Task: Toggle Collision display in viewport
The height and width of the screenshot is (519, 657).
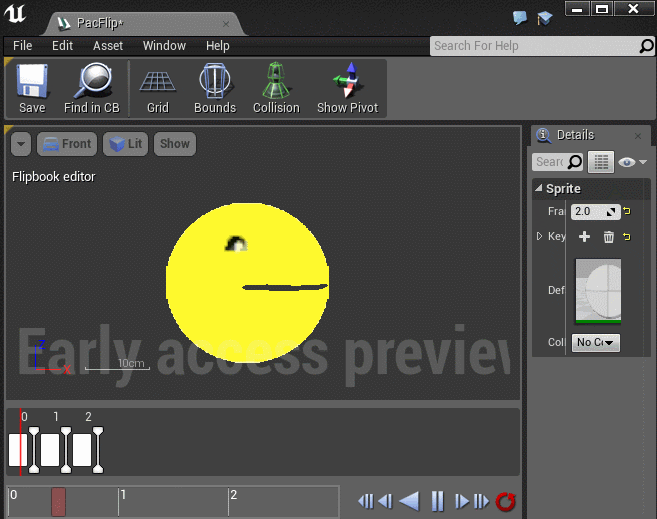Action: click(276, 89)
